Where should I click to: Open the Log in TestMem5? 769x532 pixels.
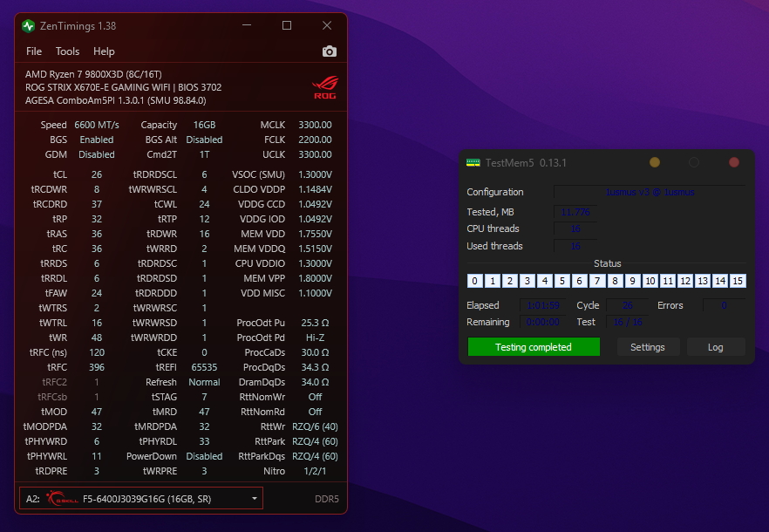click(715, 347)
